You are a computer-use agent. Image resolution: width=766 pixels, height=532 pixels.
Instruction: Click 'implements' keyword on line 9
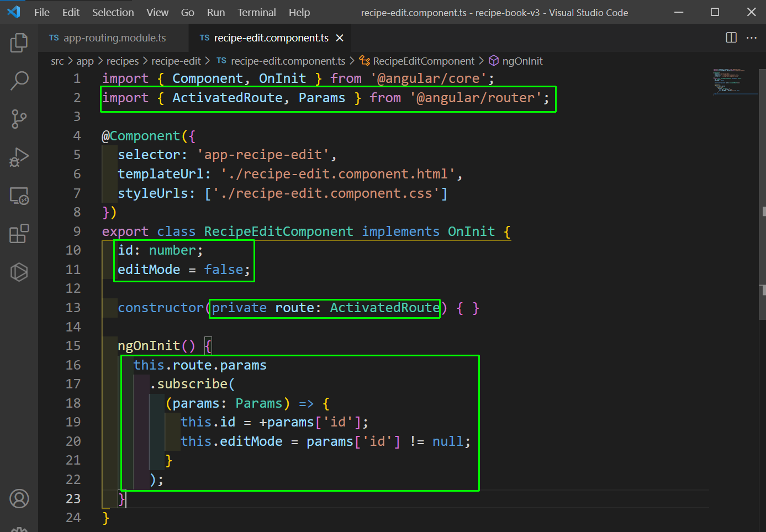click(401, 231)
